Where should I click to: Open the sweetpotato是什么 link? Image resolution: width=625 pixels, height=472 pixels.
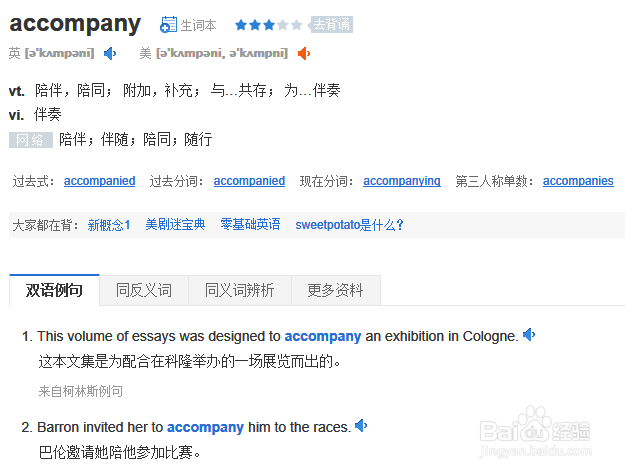click(349, 225)
